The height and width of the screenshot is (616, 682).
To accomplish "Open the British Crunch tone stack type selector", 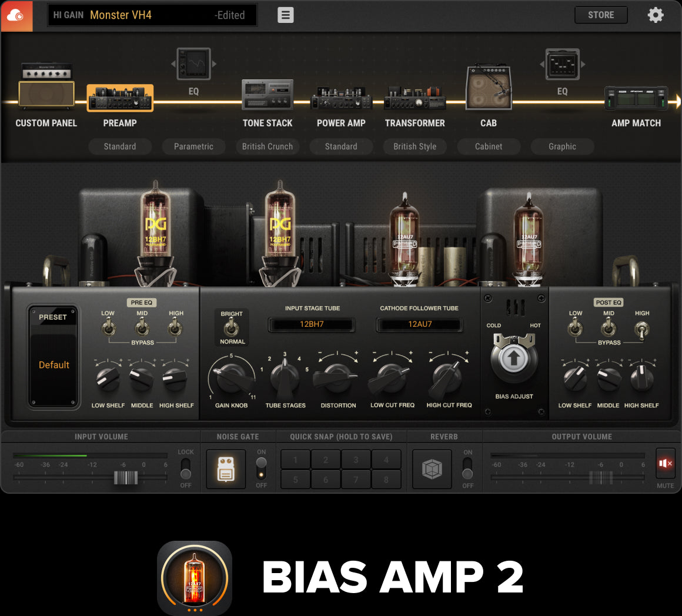I will [267, 146].
